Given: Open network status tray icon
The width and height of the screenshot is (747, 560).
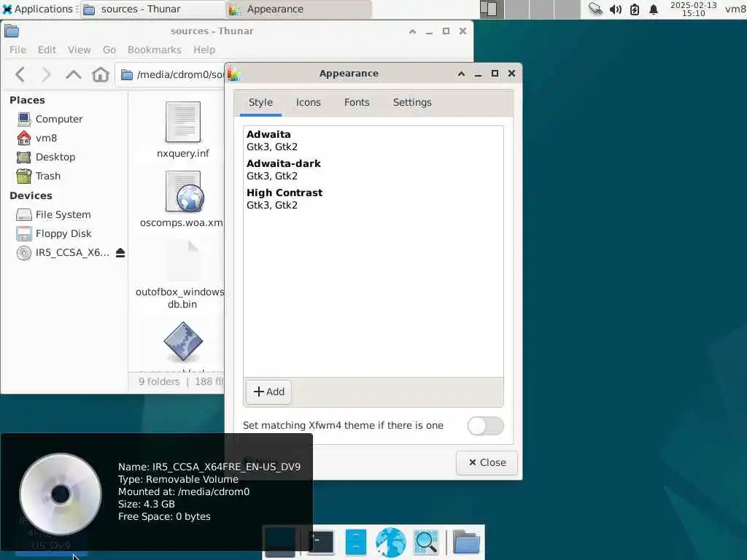Looking at the screenshot, I should click(x=595, y=9).
